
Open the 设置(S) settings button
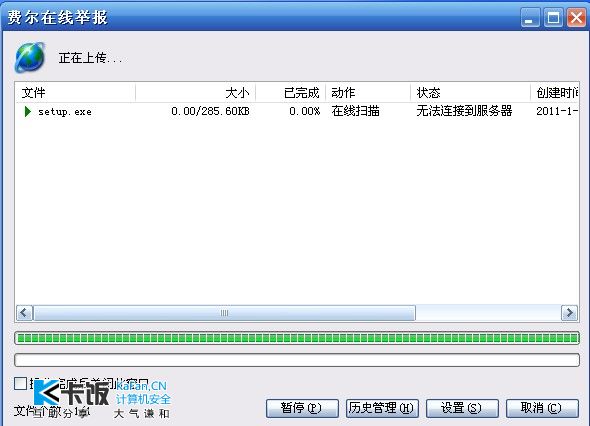click(x=462, y=408)
